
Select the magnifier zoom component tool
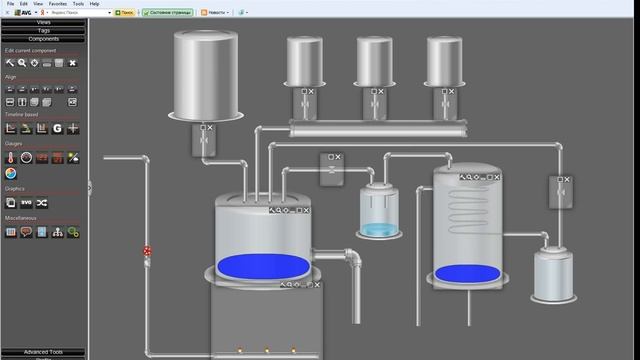click(x=22, y=63)
